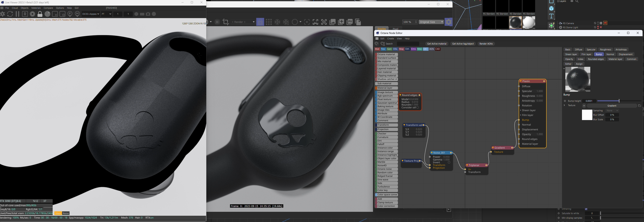
Task: Click the render region plus icon
Action: (55, 14)
